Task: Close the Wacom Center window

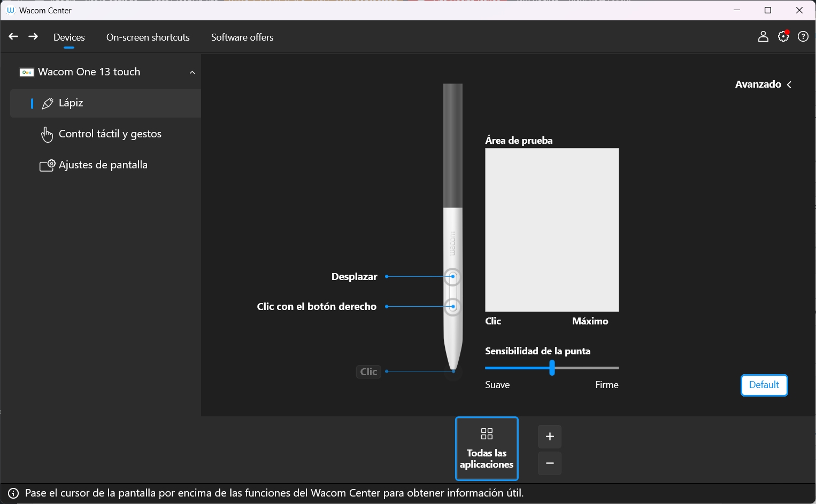Action: tap(799, 10)
